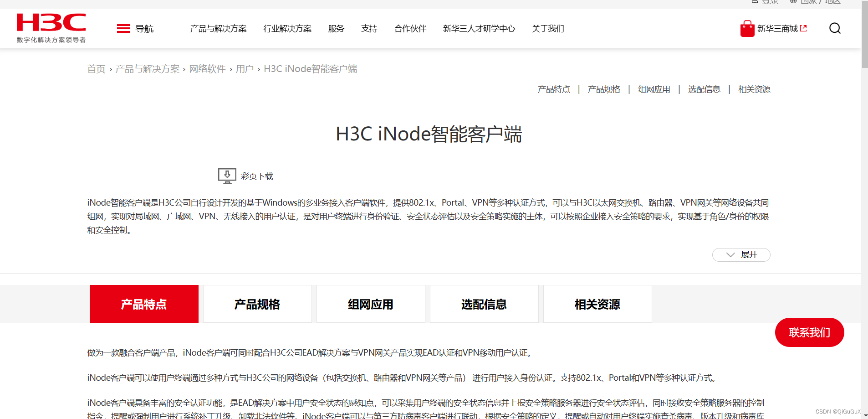Open the 服务 menu
The image size is (868, 419).
[x=336, y=29]
